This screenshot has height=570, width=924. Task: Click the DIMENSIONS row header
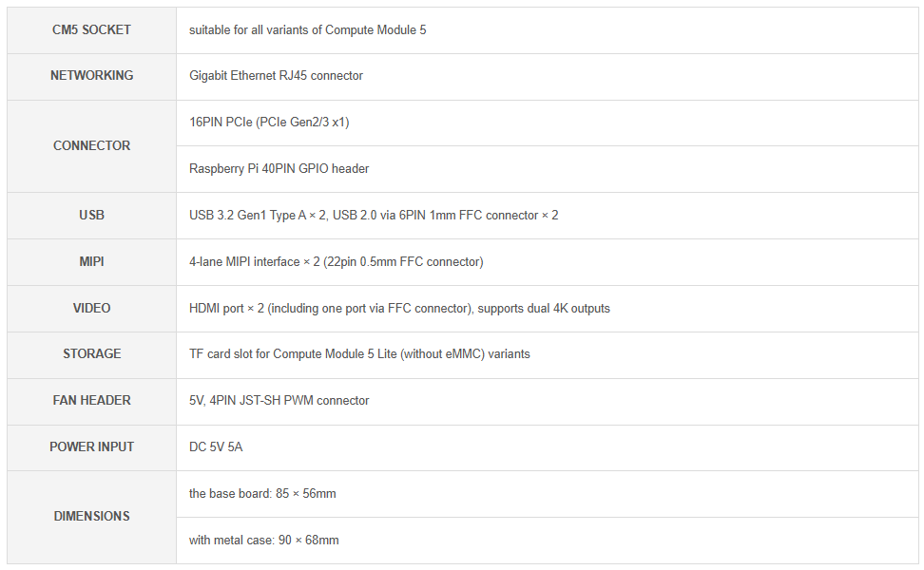(x=91, y=516)
